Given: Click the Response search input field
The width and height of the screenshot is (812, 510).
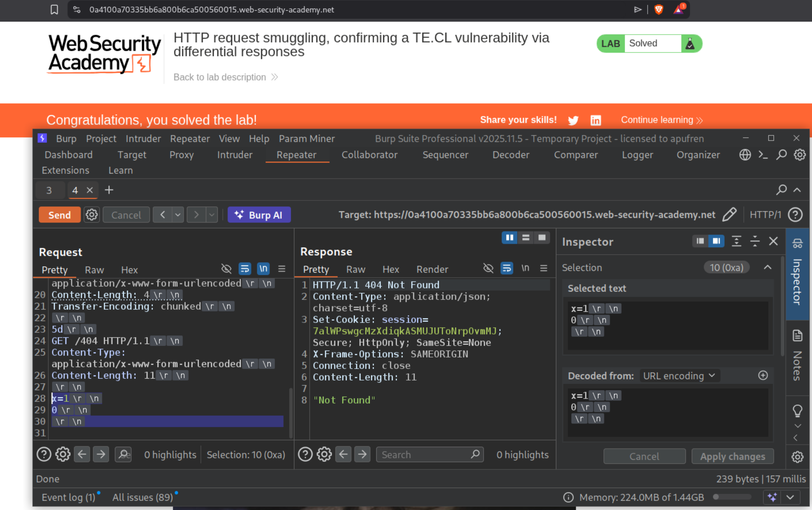Looking at the screenshot, I should click(x=424, y=455).
